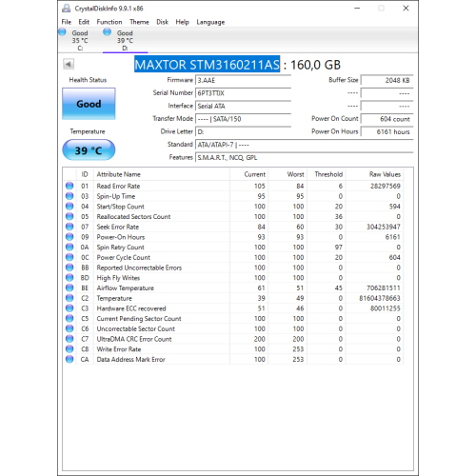The image size is (476, 476).
Task: Click the Current column header
Action: (249, 174)
